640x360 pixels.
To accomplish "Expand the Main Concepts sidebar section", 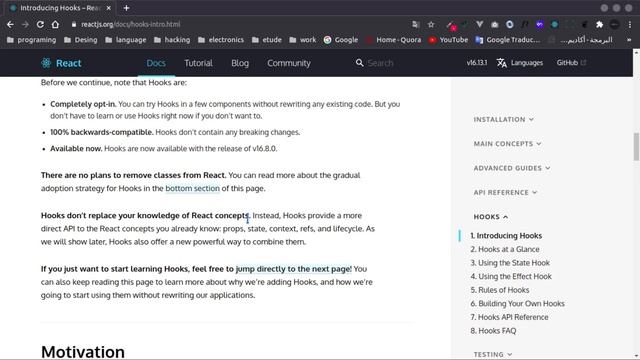I will tap(507, 144).
